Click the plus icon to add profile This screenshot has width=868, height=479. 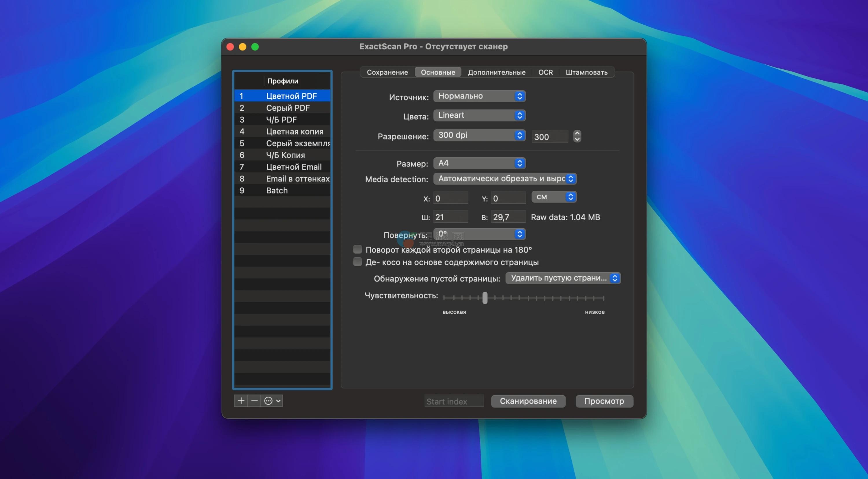(241, 401)
